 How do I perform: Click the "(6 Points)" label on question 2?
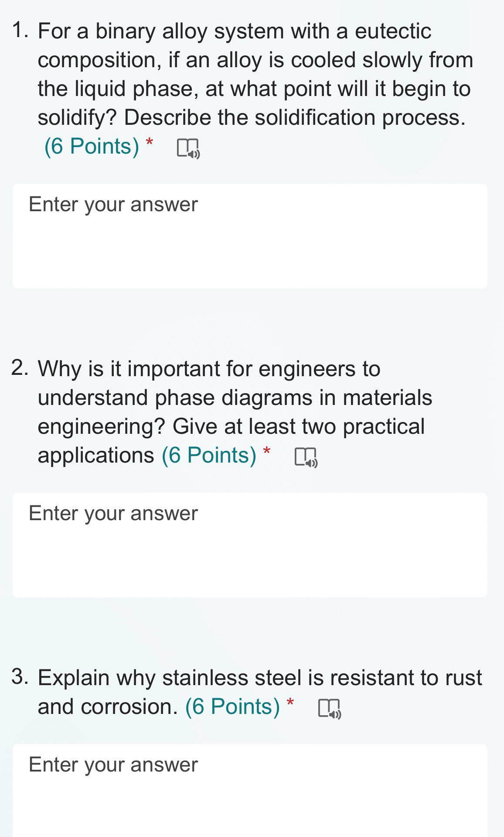pos(209,455)
